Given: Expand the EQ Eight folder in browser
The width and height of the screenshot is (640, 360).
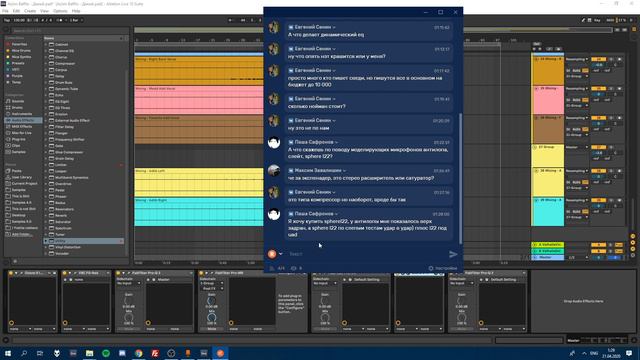Looking at the screenshot, I should (46, 101).
